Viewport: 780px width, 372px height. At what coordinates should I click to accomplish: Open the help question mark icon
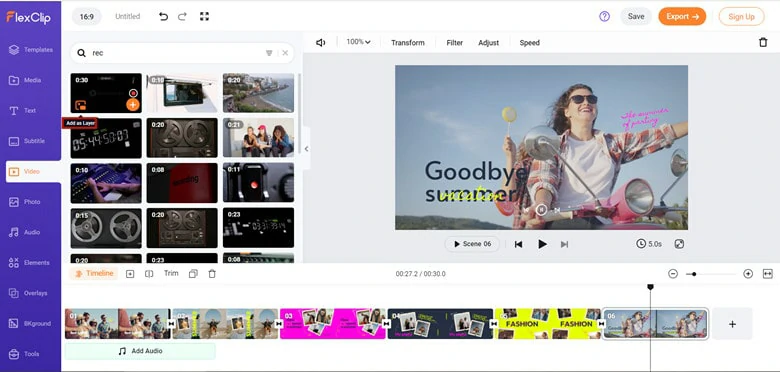[x=604, y=16]
